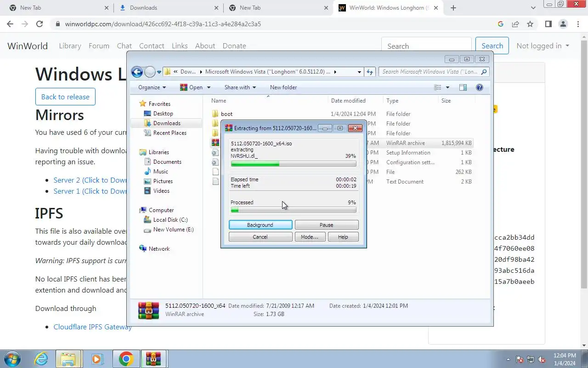The image size is (588, 368).
Task: Pause the WinRAR extraction
Action: (x=326, y=225)
